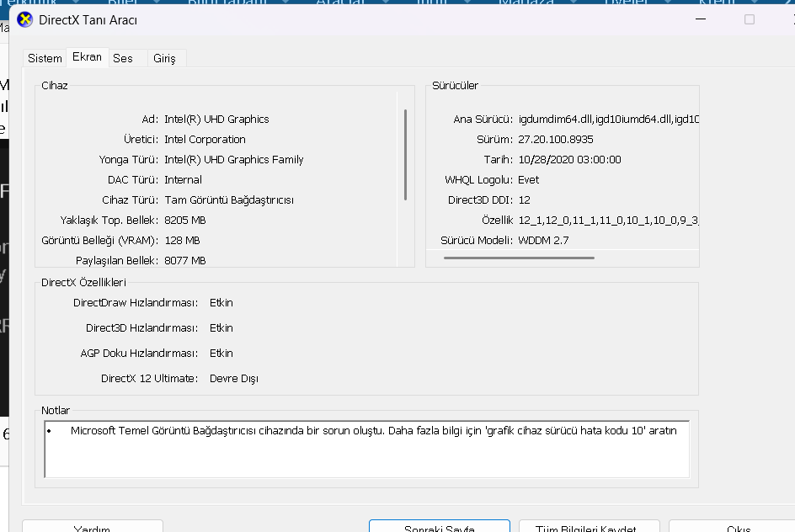Click the Ana Sürücü 'igdumdim64.dll' value
The image size is (795, 532).
tap(608, 119)
